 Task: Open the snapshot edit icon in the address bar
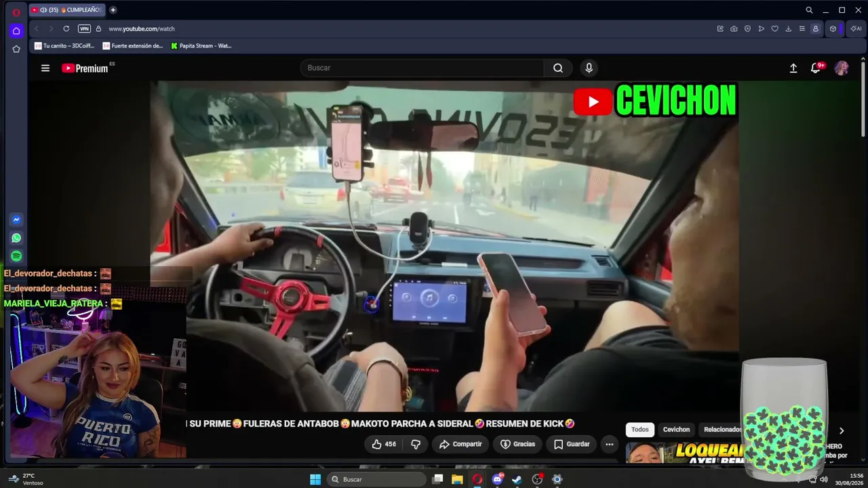coord(720,28)
